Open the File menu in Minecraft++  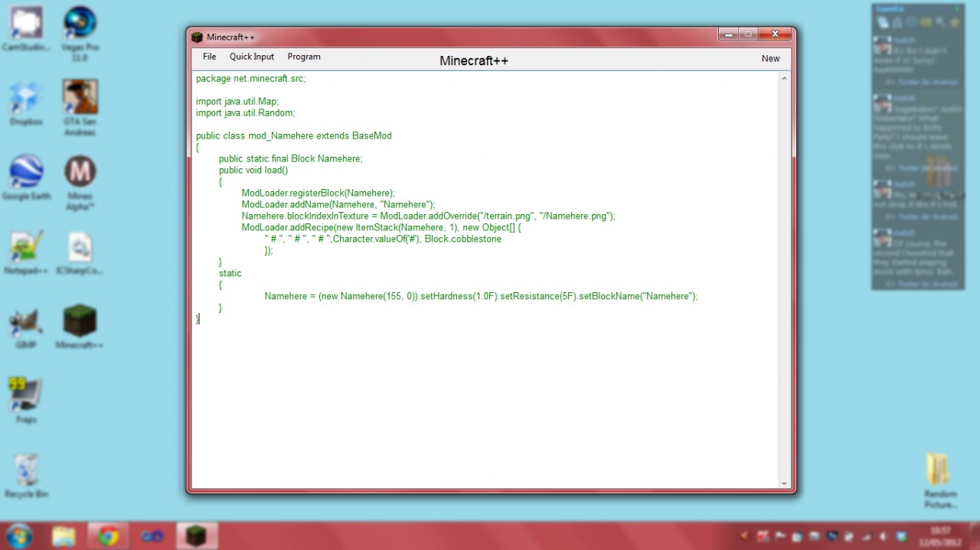[x=208, y=57]
